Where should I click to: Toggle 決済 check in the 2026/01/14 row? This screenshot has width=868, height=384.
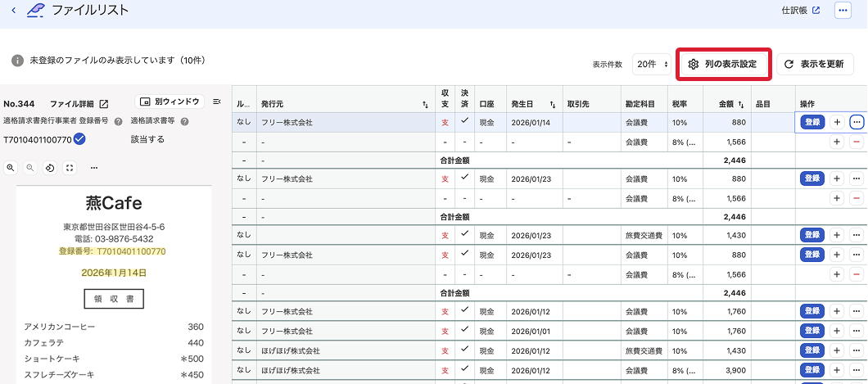pos(465,120)
